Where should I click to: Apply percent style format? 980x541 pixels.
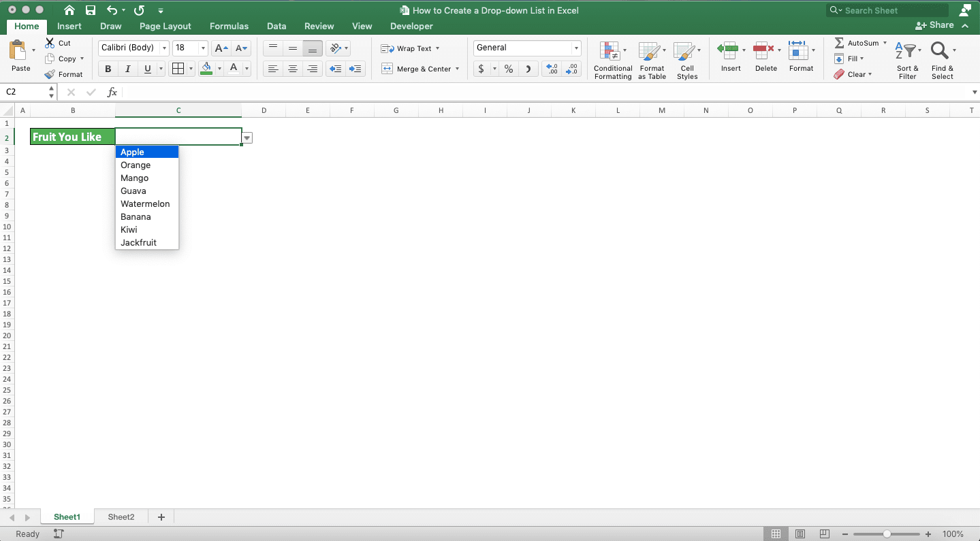tap(509, 69)
